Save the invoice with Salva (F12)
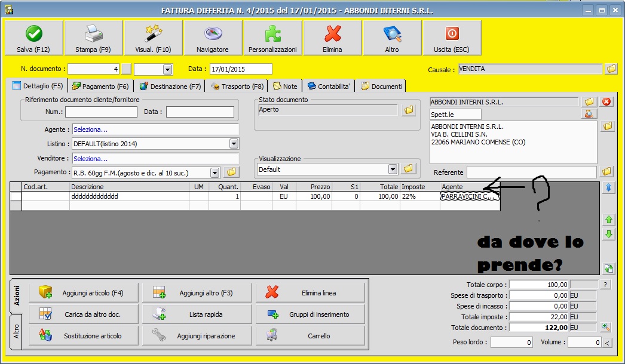Screen dimensions: 625x364 [33, 38]
